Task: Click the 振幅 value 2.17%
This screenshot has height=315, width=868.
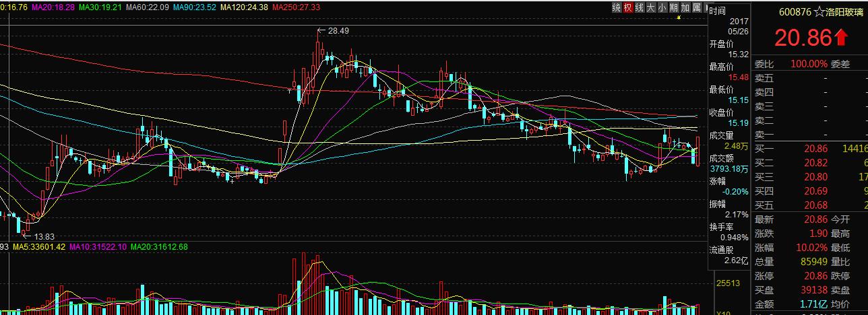Action: click(x=738, y=215)
